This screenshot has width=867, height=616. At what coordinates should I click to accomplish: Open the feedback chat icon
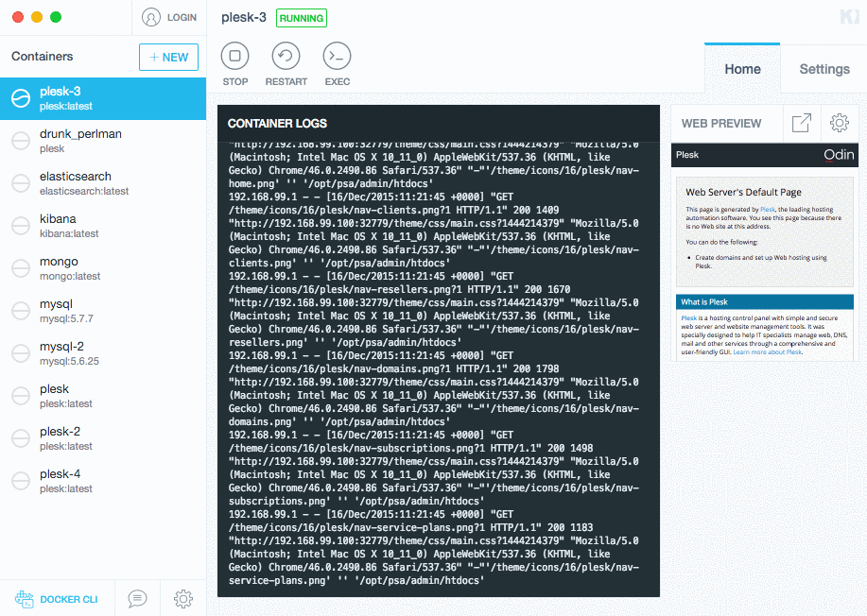click(x=136, y=598)
